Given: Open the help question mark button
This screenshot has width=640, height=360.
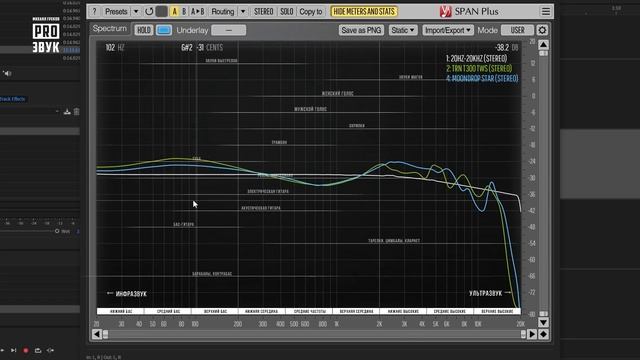Looking at the screenshot, I should [94, 11].
